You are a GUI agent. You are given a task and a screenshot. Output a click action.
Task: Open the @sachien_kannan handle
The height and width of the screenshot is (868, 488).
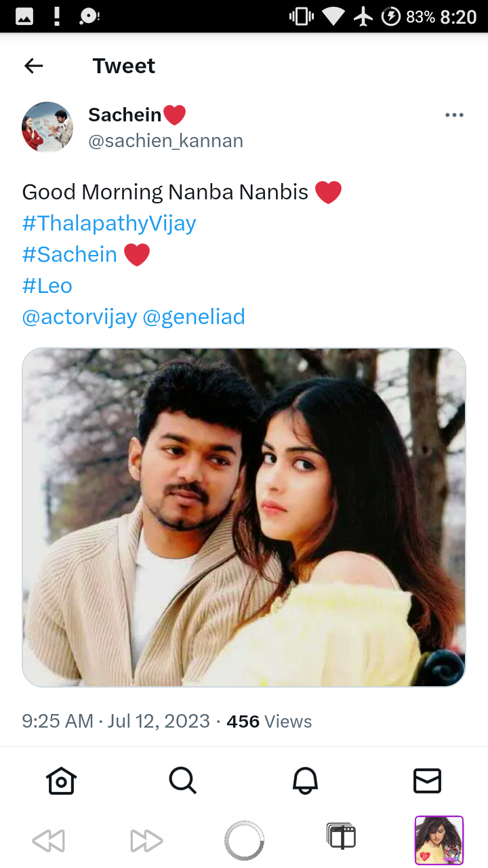coord(165,141)
